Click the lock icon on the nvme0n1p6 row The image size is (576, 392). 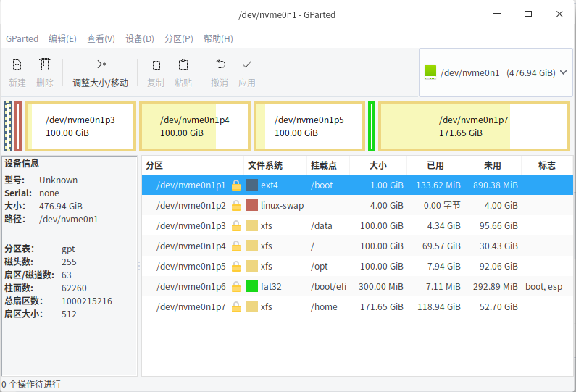point(236,286)
